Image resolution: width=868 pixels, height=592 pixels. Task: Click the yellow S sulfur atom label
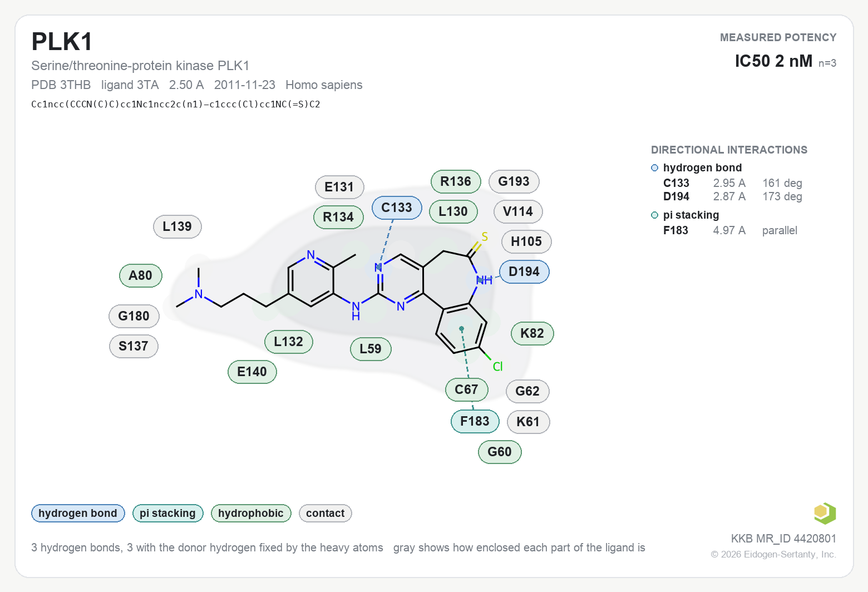point(485,237)
